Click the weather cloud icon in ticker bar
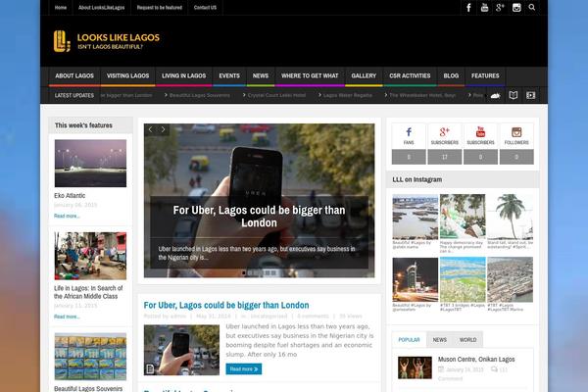Viewport: 588px width, 392px height. [495, 96]
